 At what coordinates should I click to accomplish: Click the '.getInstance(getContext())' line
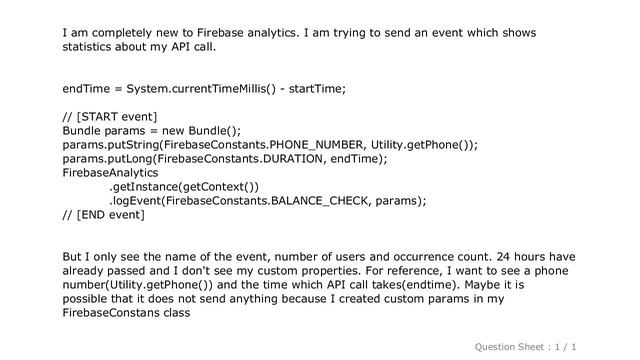click(184, 187)
